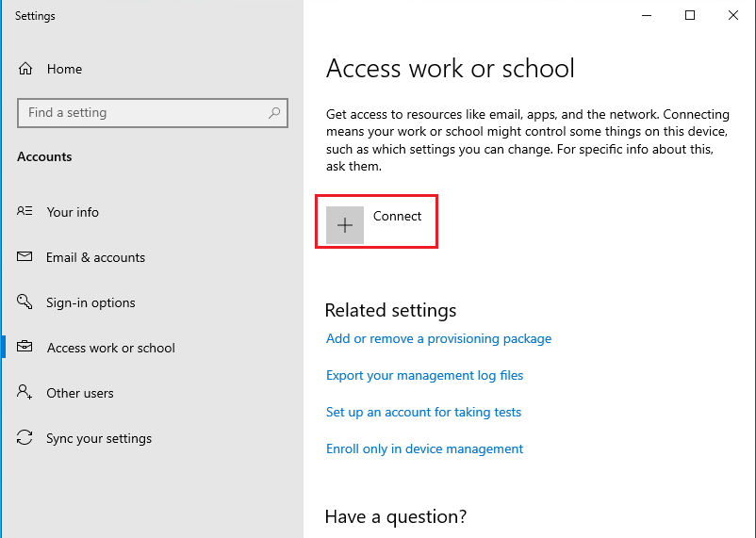Image resolution: width=756 pixels, height=538 pixels.
Task: Minimize the Settings window
Action: (647, 15)
